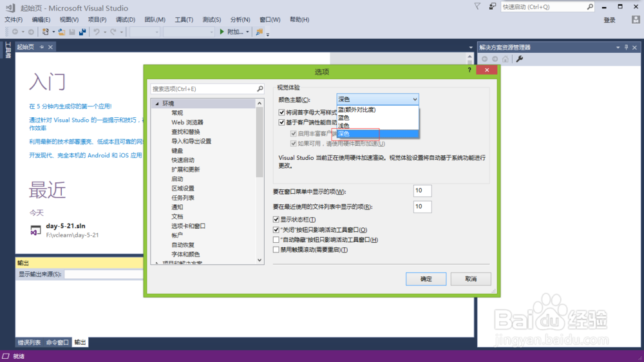Viewport: 644px width, 362px height.
Task: Select 键盘 in options tree
Action: pos(177,151)
